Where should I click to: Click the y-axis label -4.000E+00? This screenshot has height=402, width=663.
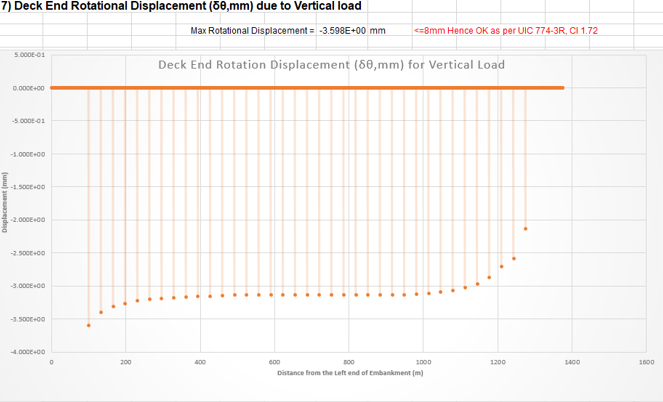pos(28,352)
